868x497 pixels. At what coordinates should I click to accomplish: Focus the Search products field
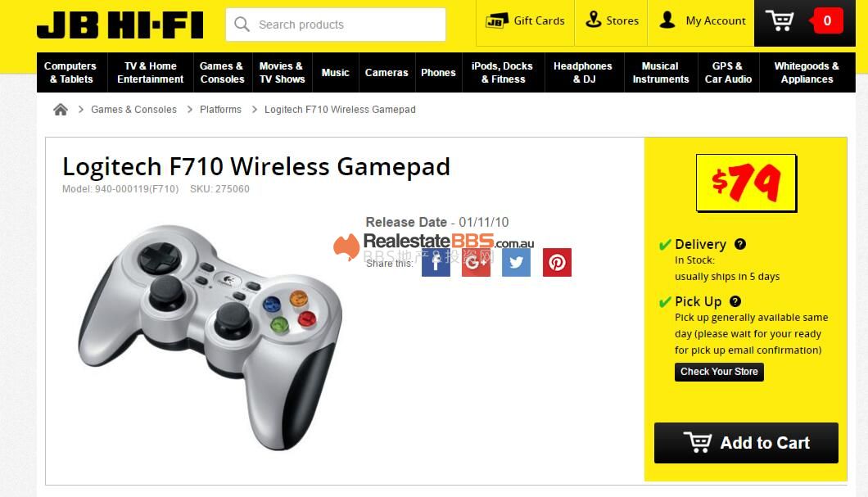[336, 25]
